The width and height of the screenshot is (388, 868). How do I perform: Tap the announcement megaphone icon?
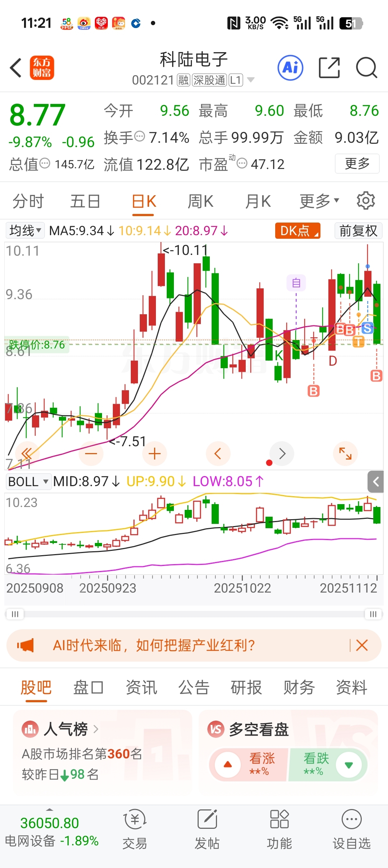pos(26,645)
